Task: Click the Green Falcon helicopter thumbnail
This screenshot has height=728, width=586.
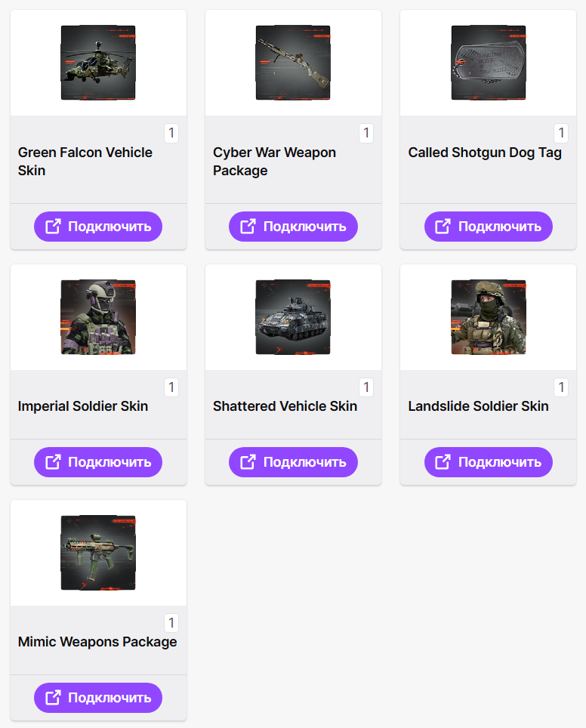Action: pos(98,63)
